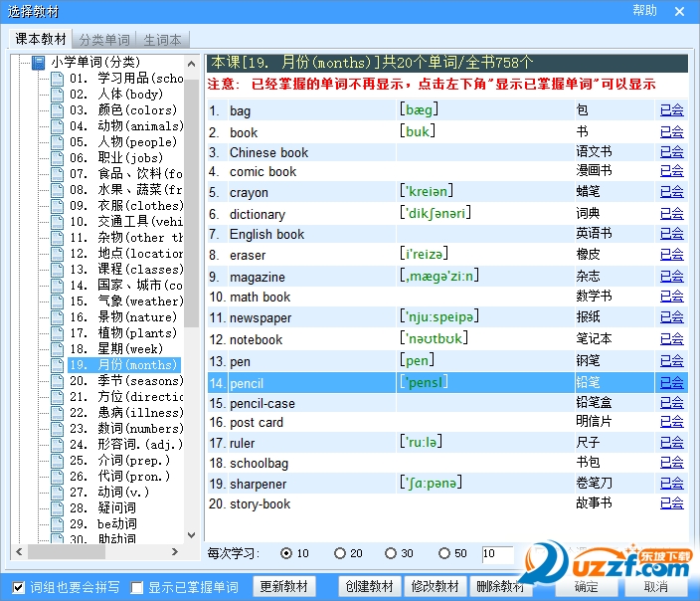Select 50 words per study session

[x=444, y=553]
